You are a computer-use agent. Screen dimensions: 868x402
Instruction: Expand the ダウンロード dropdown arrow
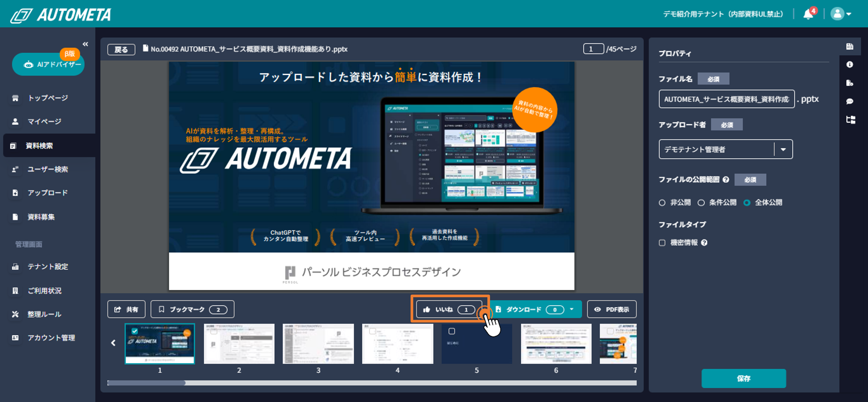click(x=572, y=309)
